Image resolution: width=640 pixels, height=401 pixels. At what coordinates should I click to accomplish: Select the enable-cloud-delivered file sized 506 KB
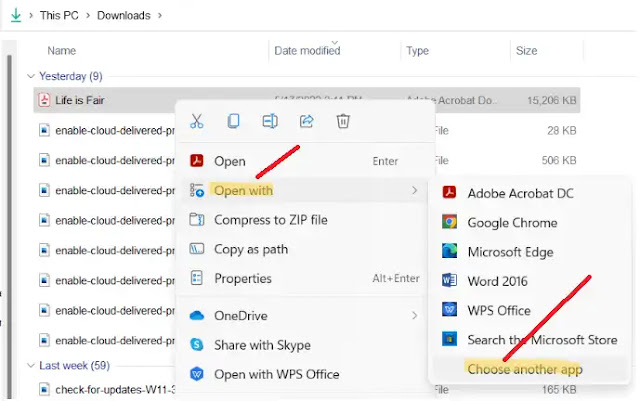tap(115, 160)
